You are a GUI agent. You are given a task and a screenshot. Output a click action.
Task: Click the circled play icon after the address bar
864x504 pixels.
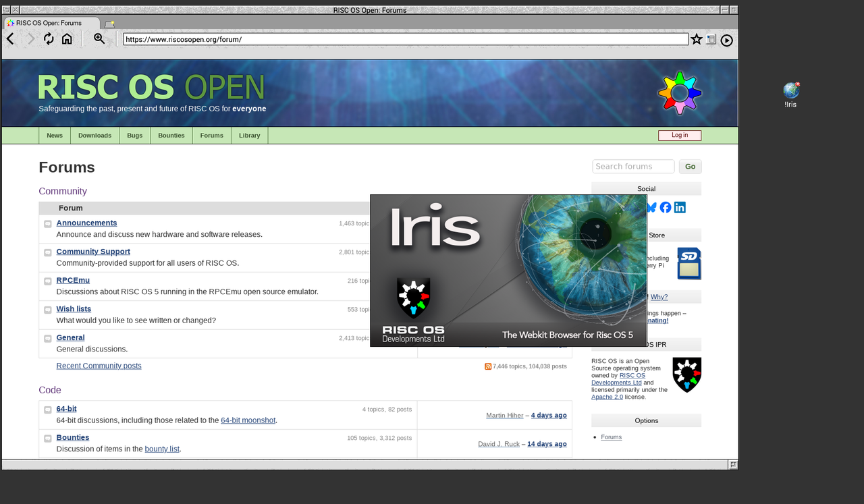click(x=726, y=40)
